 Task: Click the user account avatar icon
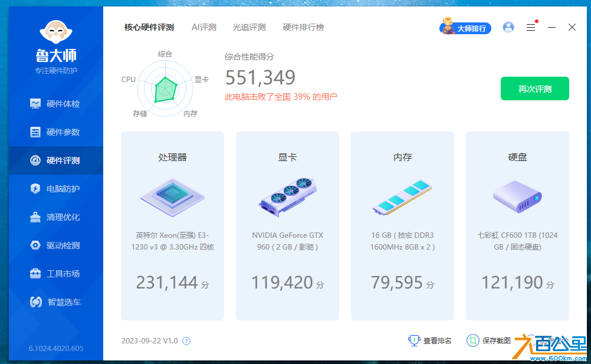pyautogui.click(x=508, y=27)
